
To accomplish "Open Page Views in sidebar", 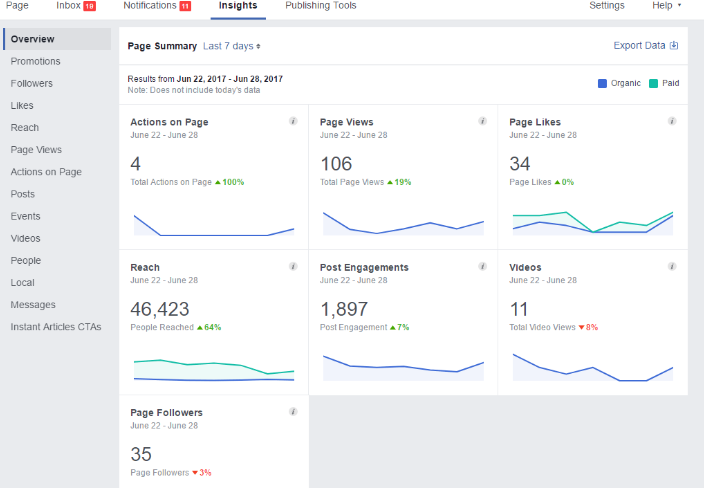I will tap(36, 149).
